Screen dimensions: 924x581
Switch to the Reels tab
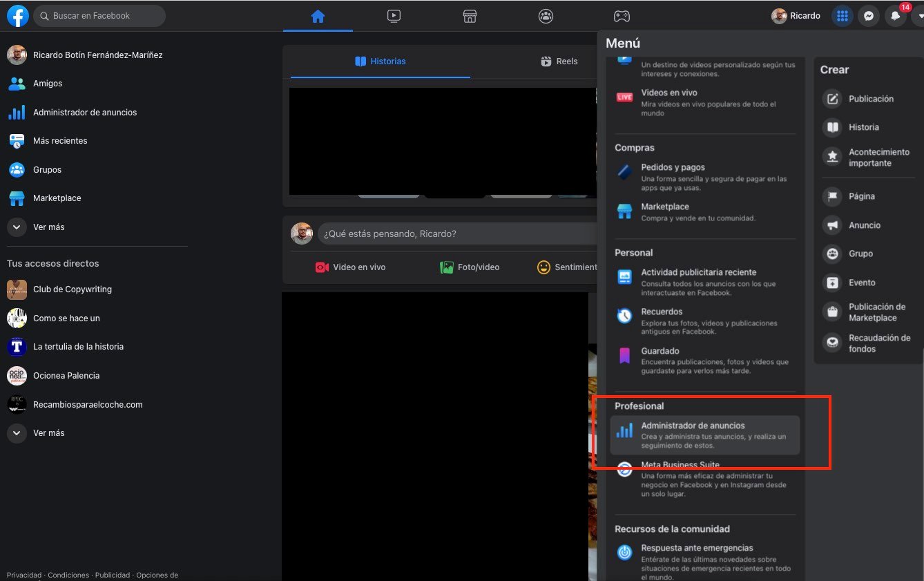559,61
